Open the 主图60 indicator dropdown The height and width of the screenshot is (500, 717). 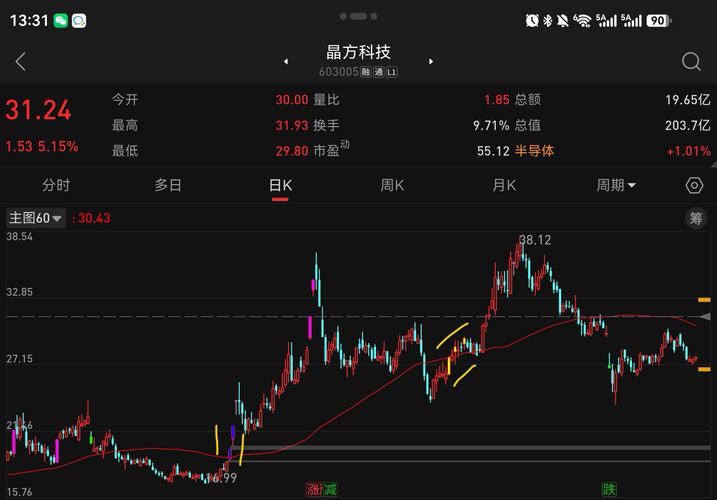tap(36, 218)
